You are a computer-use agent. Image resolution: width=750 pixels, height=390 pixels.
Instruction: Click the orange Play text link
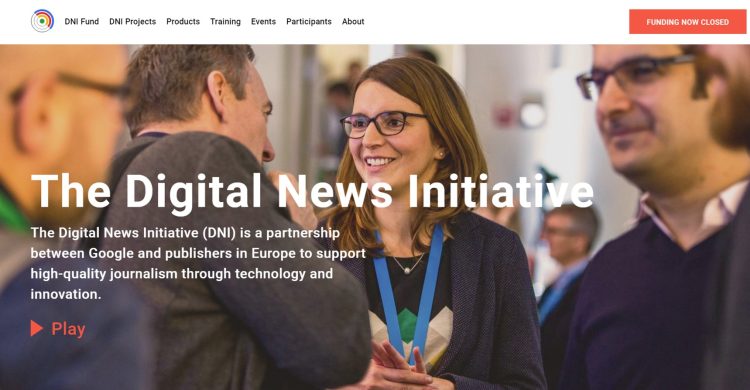[68, 329]
